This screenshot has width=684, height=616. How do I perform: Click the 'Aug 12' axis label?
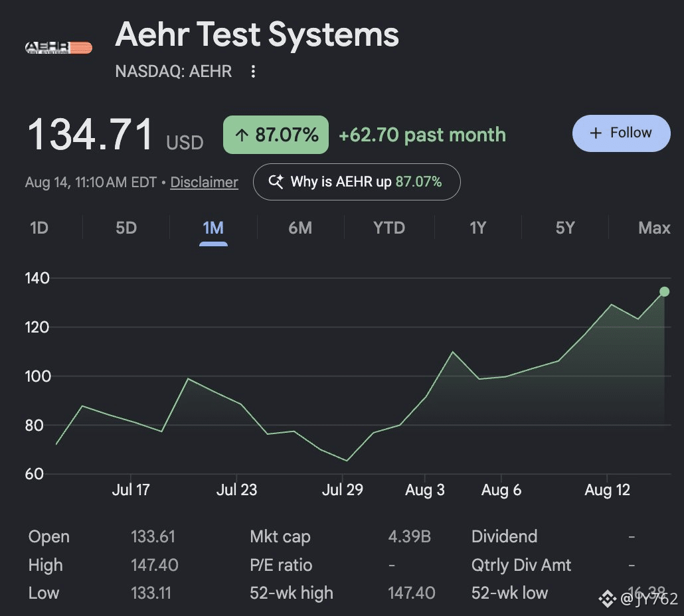(607, 490)
